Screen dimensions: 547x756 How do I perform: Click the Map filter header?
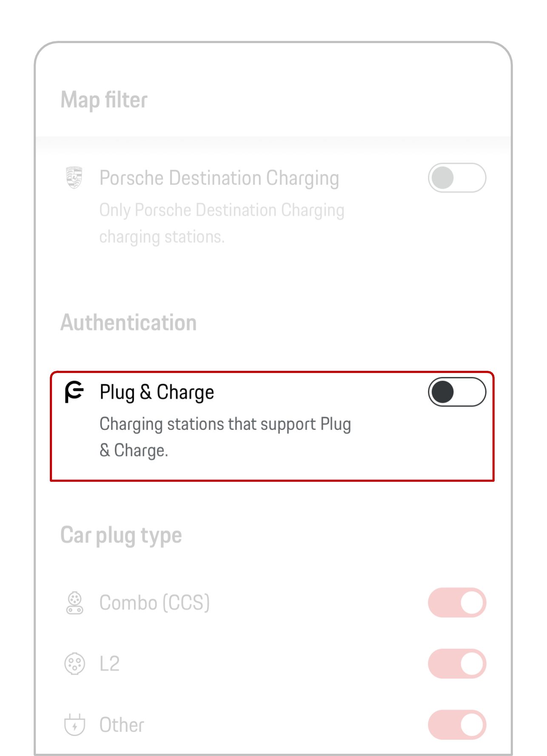pyautogui.click(x=103, y=99)
